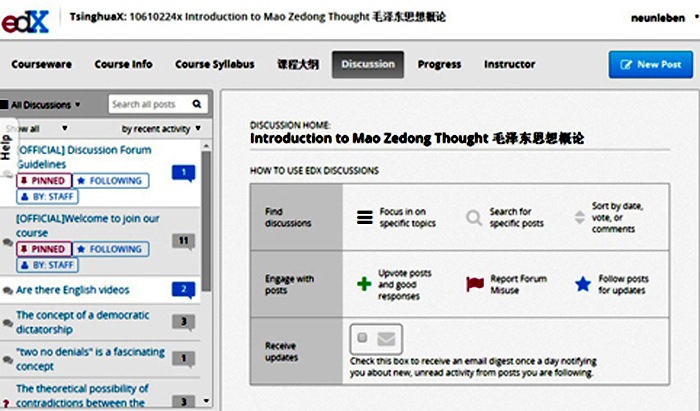Expand the Show all filter dropdown

[x=37, y=129]
